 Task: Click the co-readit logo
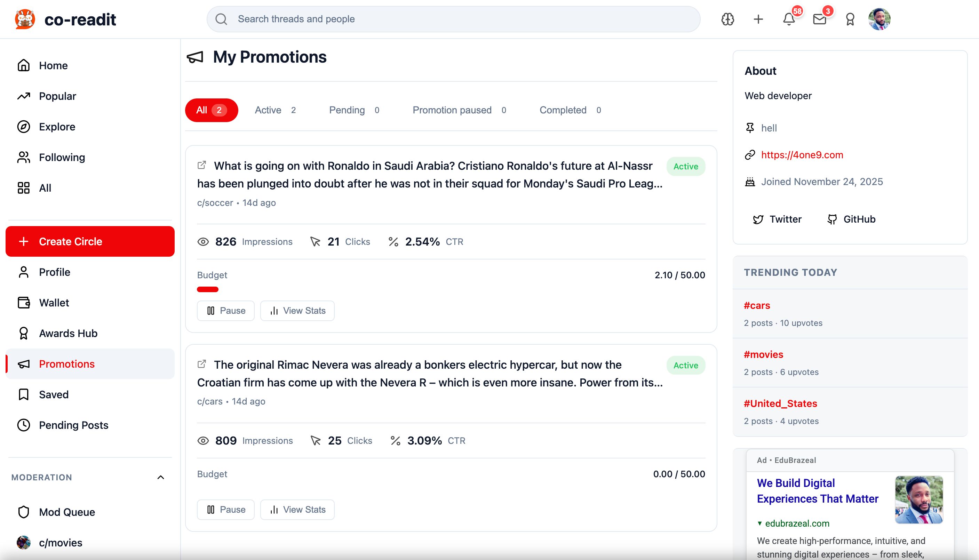[x=65, y=19]
